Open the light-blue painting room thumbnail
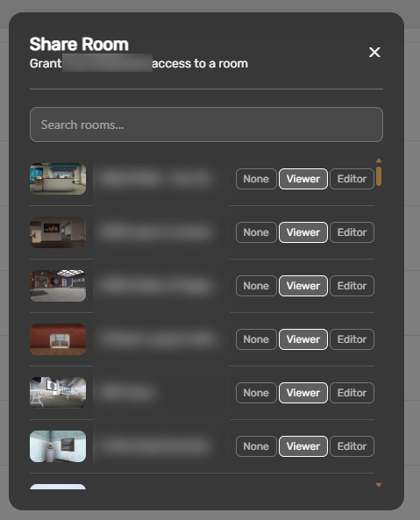Viewport: 420px width, 520px height. coord(58,446)
